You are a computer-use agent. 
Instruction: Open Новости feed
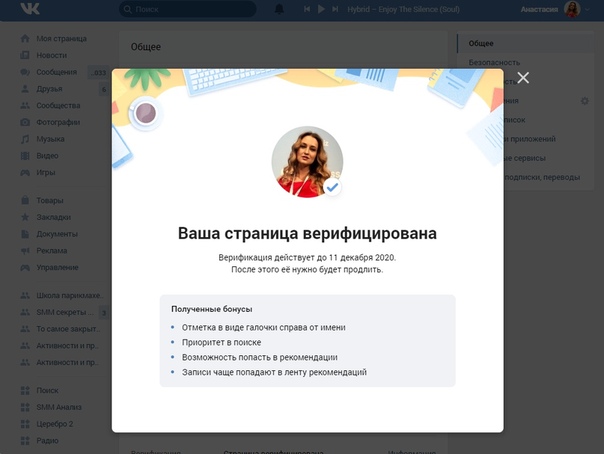point(52,55)
